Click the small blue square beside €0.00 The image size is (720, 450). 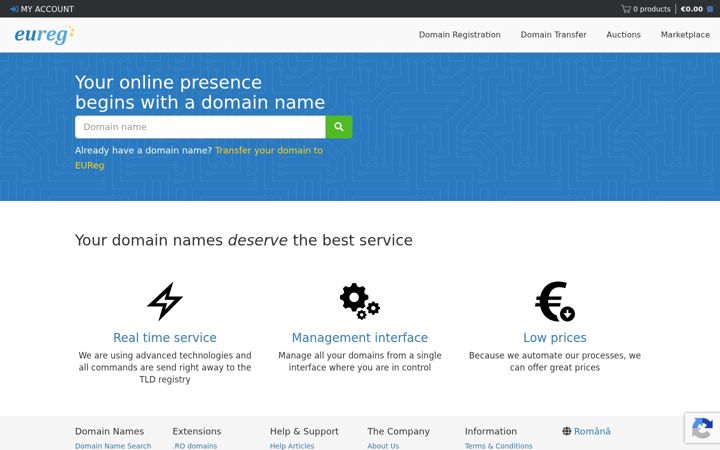(710, 9)
